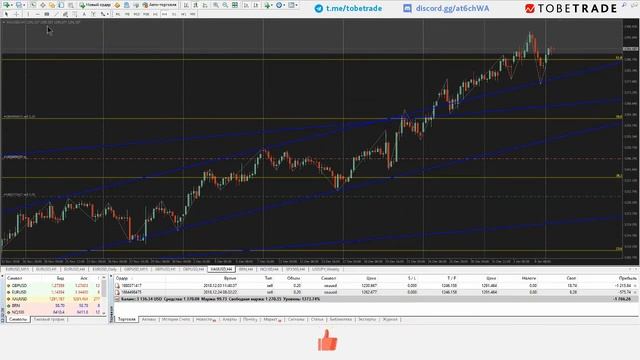640x360 pixels.
Task: Switch chart to line chart type
Action: [205, 5]
